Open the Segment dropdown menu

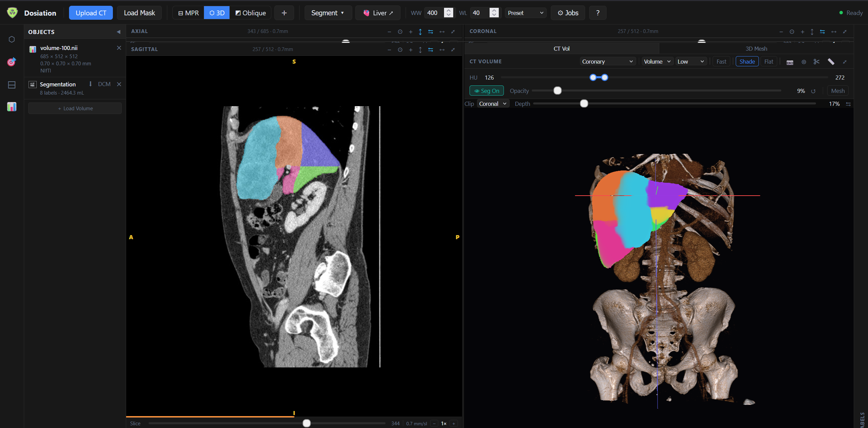pyautogui.click(x=328, y=13)
